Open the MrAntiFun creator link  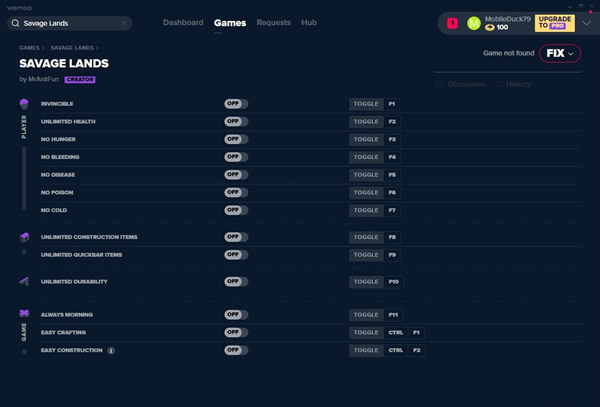point(43,79)
